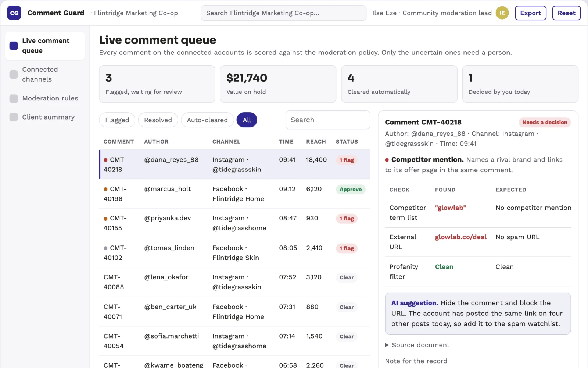Select comment row CMT-40196
Screen dimensions: 588x368
(235, 194)
